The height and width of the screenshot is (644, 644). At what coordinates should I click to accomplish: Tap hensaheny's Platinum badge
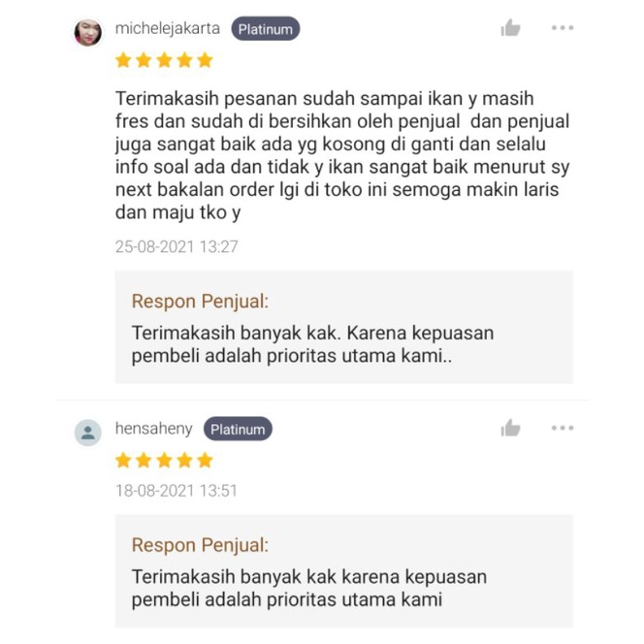coord(238,429)
